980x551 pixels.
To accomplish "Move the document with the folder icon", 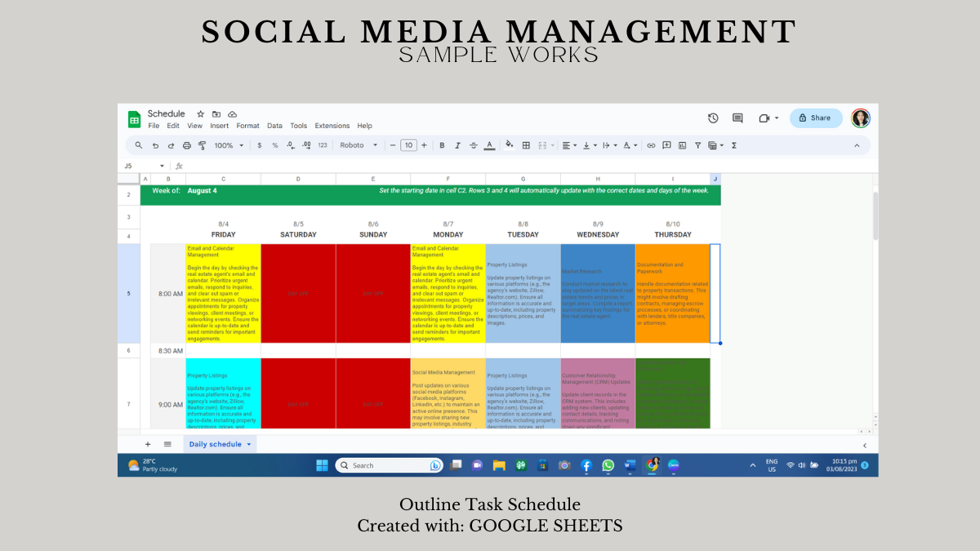I will pos(216,114).
